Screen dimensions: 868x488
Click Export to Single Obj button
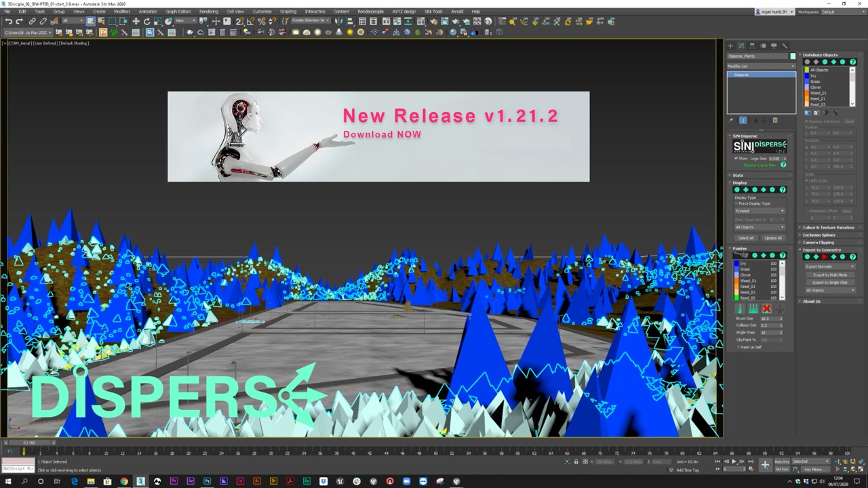[x=830, y=282]
